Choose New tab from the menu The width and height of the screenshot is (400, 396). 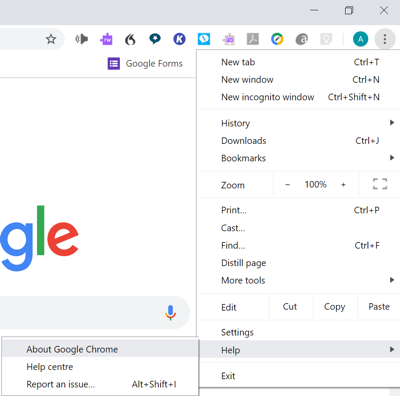click(x=299, y=62)
